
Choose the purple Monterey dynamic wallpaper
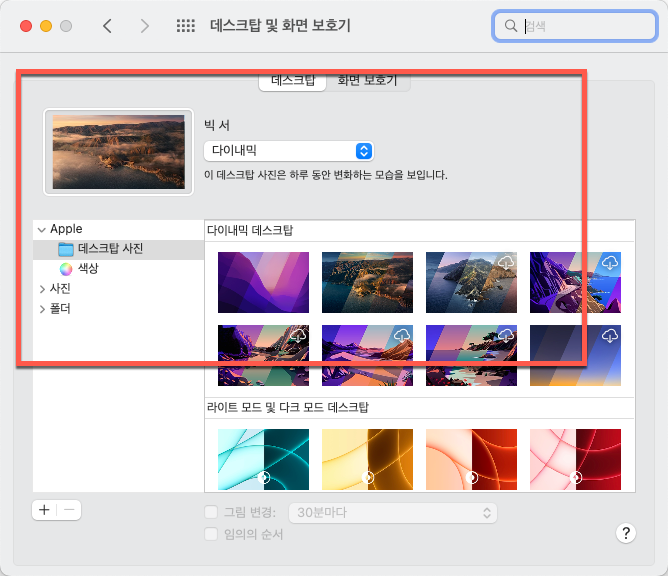pos(263,282)
